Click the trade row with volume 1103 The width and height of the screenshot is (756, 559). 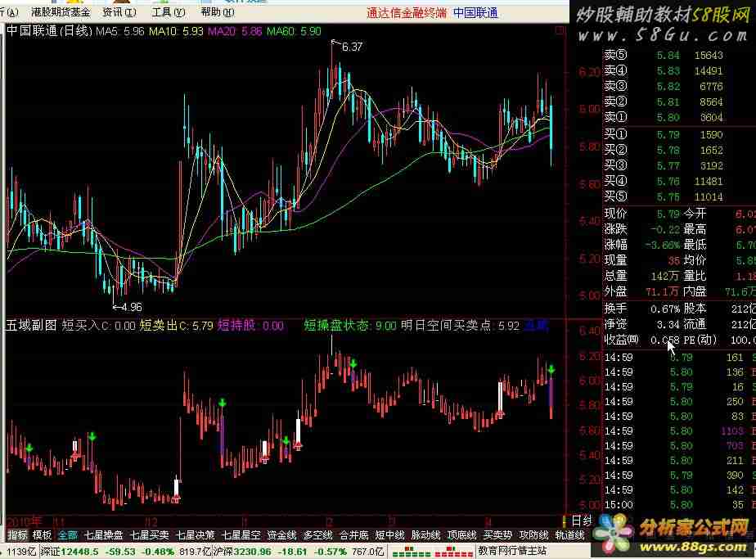coord(679,431)
